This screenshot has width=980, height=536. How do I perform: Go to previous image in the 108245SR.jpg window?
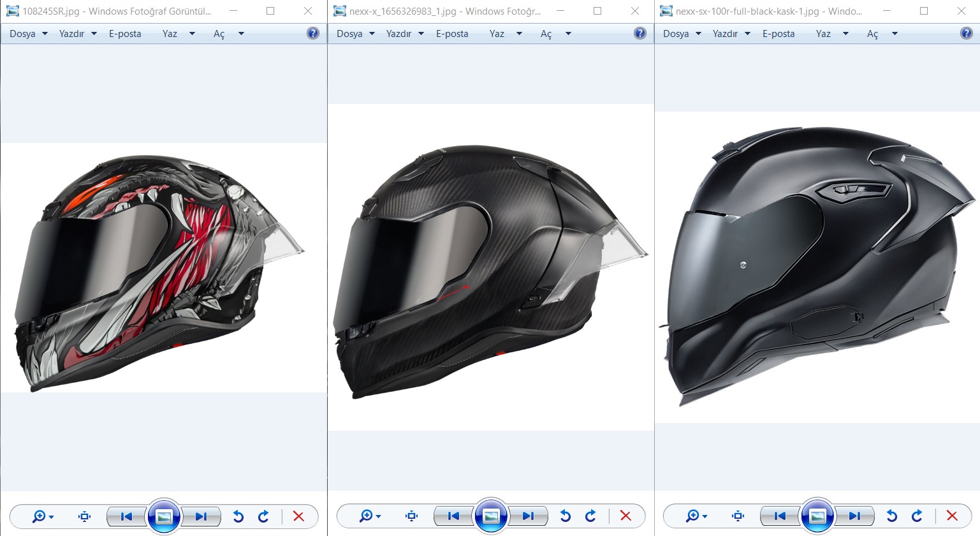coord(126,516)
